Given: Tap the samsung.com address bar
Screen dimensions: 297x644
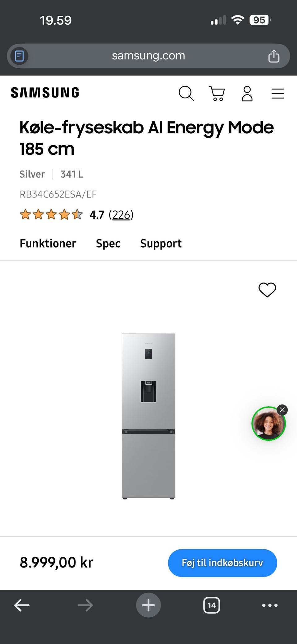Looking at the screenshot, I should (148, 56).
